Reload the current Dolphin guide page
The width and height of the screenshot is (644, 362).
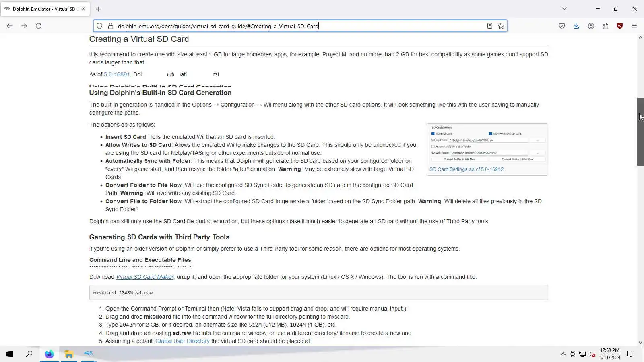[39, 26]
